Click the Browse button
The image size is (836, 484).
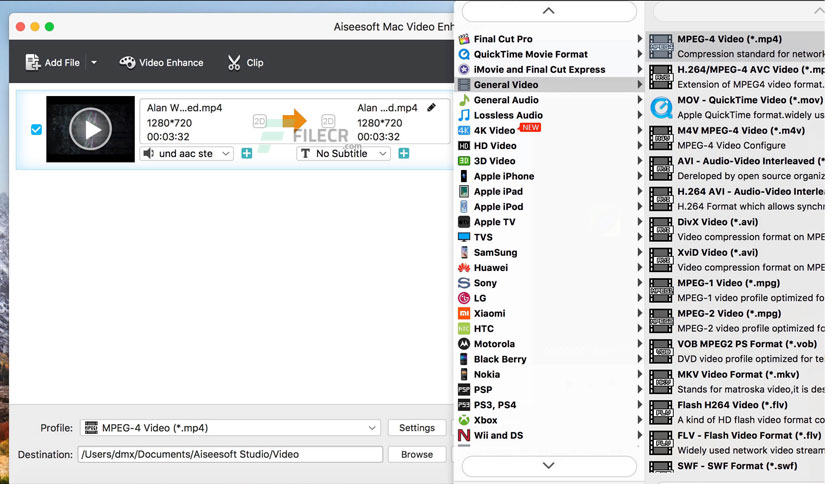[x=417, y=454]
